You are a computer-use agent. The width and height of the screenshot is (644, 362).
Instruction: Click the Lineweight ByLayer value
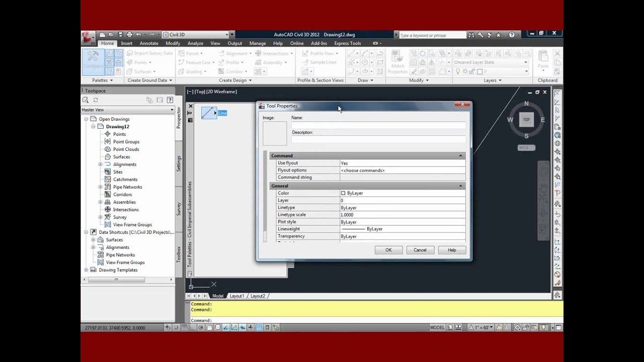coord(403,229)
